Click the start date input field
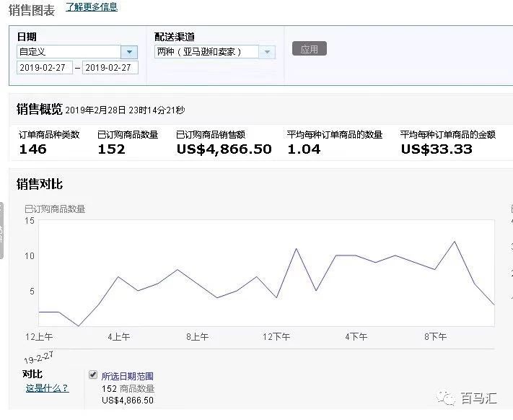This screenshot has width=513, height=420. pyautogui.click(x=45, y=68)
